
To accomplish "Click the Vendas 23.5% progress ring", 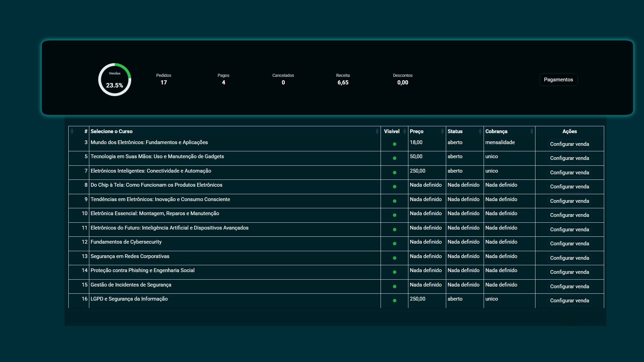I will click(115, 80).
